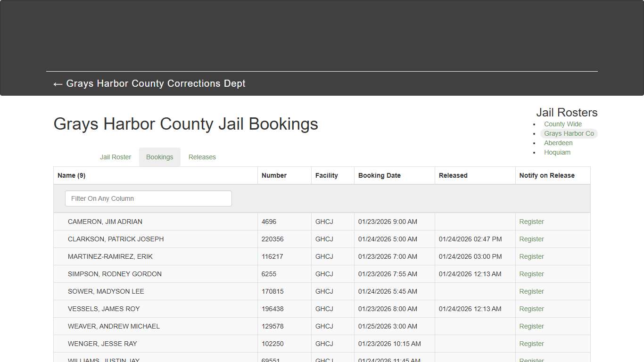The height and width of the screenshot is (362, 644).
Task: Sort bookings by the Name column
Action: (x=71, y=175)
